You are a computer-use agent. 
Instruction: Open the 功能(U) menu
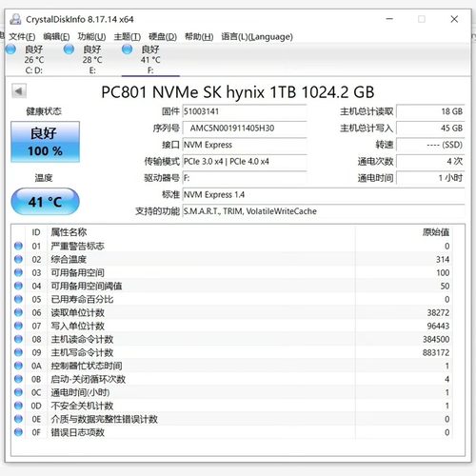coord(91,37)
